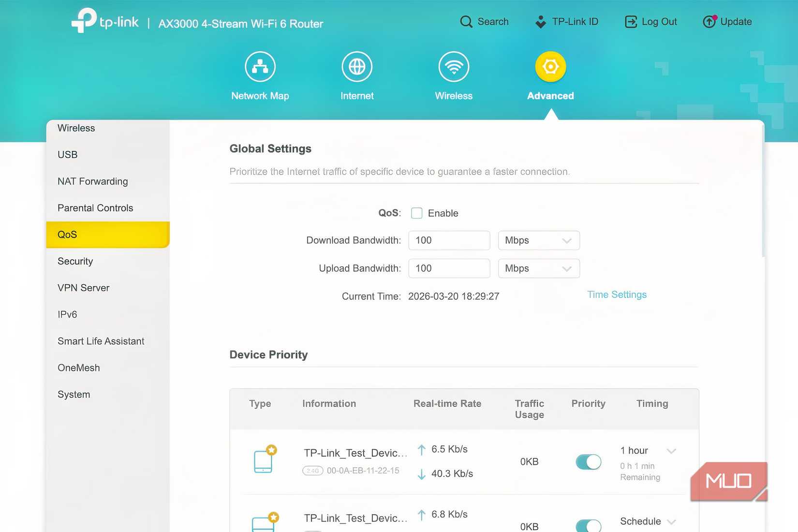This screenshot has height=532, width=798.
Task: Open Upload Bandwidth Mbps unit dropdown
Action: click(539, 268)
